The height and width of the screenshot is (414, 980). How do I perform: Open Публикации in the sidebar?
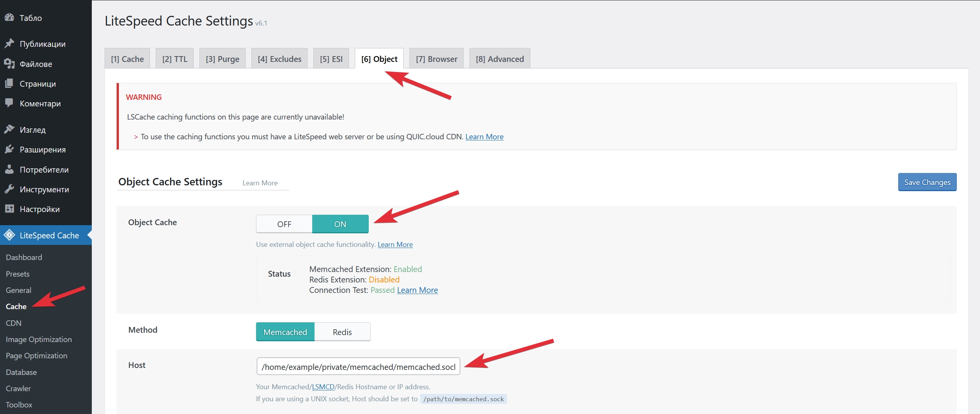[x=46, y=43]
